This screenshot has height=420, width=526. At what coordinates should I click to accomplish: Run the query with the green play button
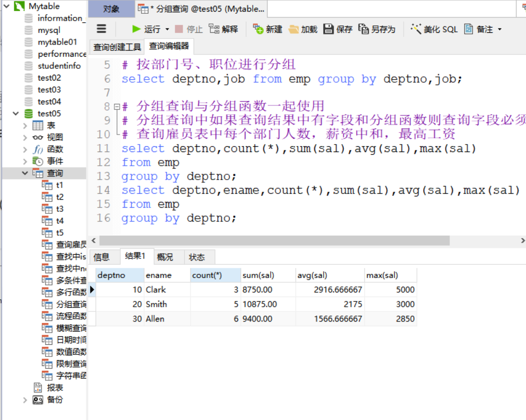point(136,29)
